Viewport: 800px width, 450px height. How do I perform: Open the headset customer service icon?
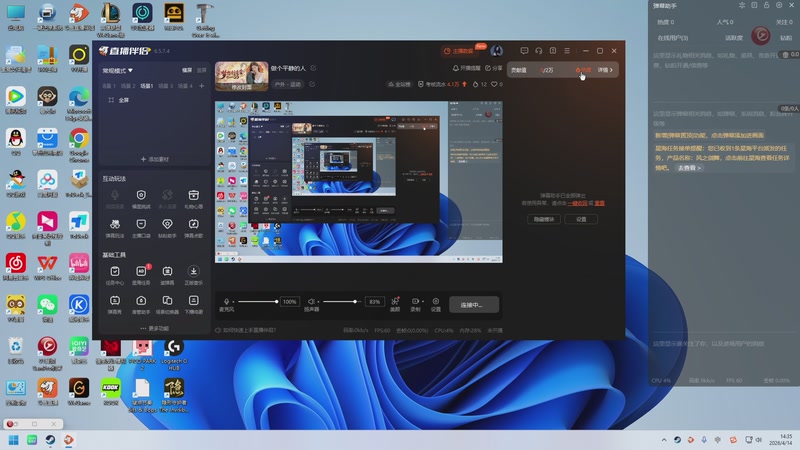(538, 51)
